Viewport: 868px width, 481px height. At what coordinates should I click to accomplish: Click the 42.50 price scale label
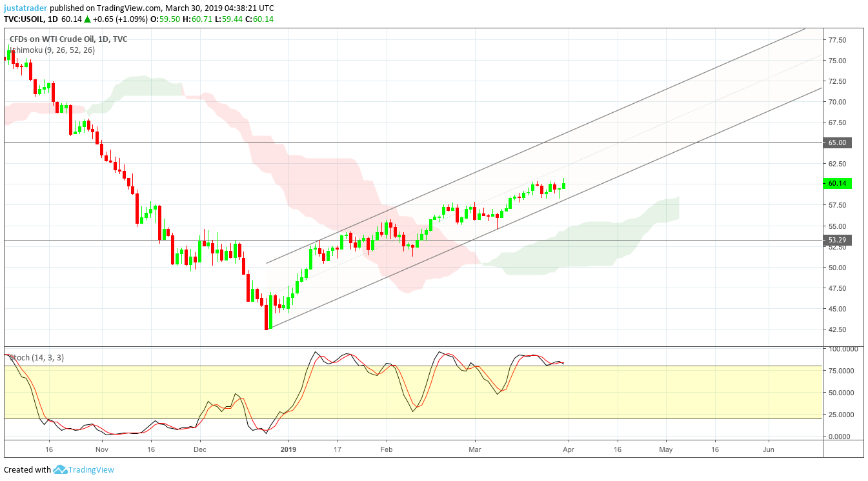[x=837, y=329]
